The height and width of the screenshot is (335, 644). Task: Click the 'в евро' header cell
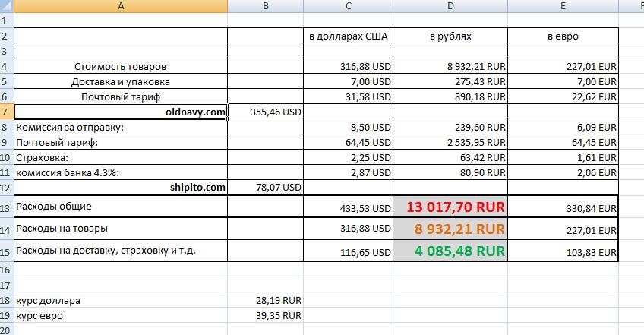click(563, 36)
